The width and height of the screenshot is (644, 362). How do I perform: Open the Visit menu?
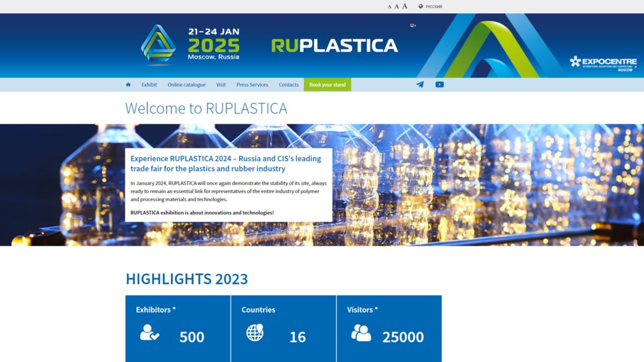click(221, 85)
